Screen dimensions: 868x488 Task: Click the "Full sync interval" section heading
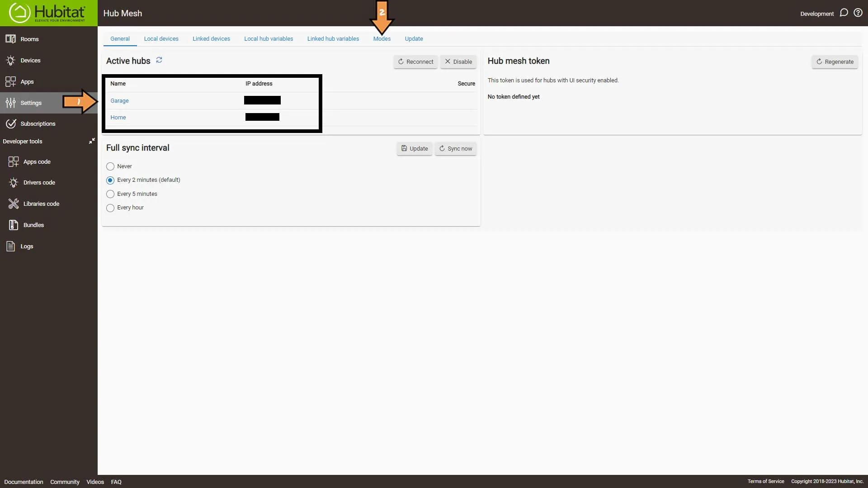(137, 148)
